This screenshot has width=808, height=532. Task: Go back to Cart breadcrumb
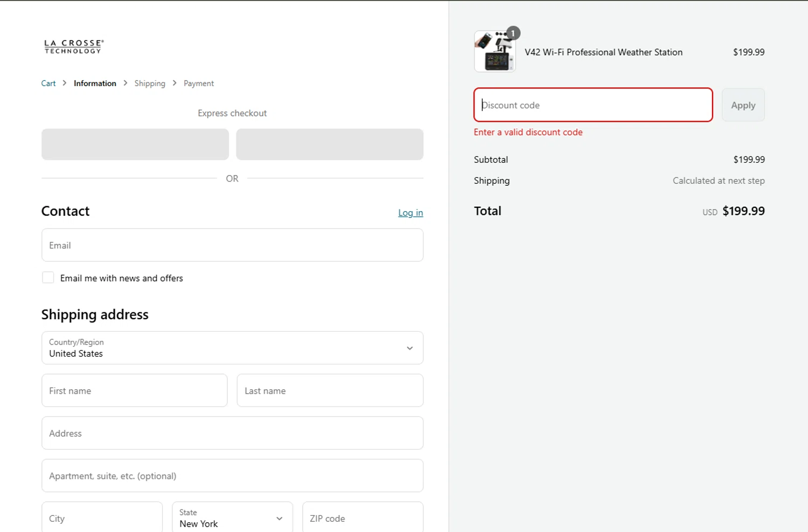[x=48, y=83]
